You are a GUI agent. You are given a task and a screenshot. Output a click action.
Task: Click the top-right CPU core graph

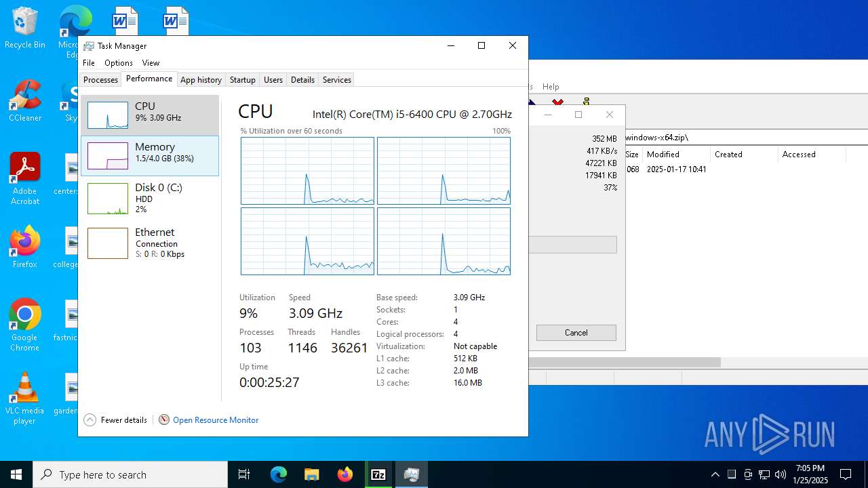click(x=443, y=171)
